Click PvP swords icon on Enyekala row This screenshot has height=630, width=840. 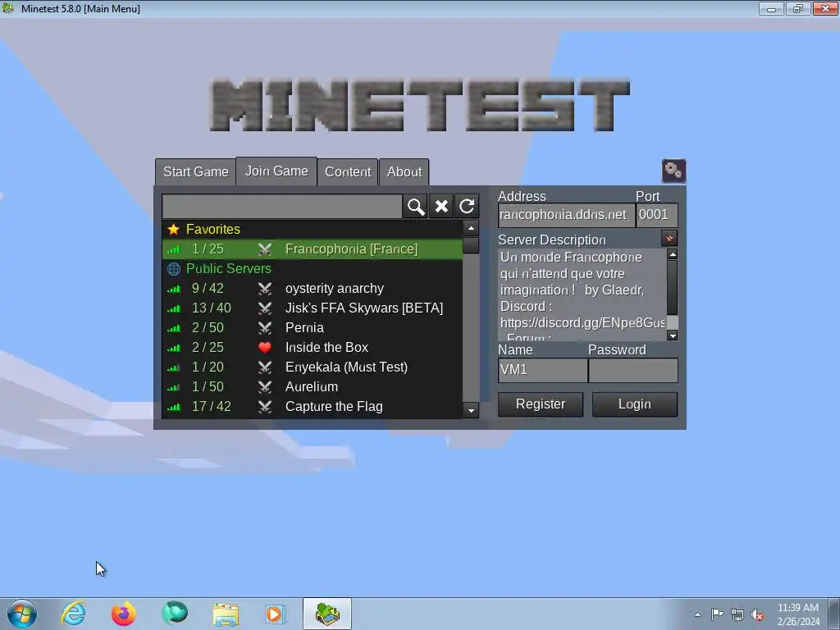(265, 367)
